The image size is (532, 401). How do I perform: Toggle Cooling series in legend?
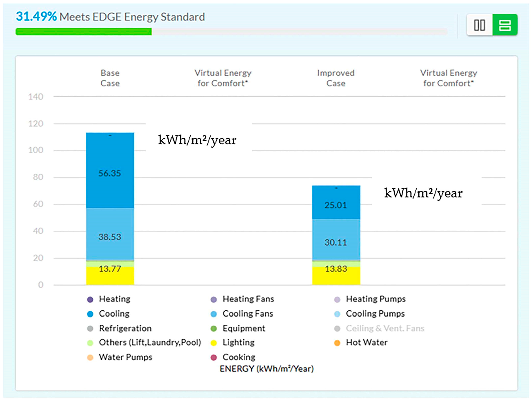[x=114, y=314]
